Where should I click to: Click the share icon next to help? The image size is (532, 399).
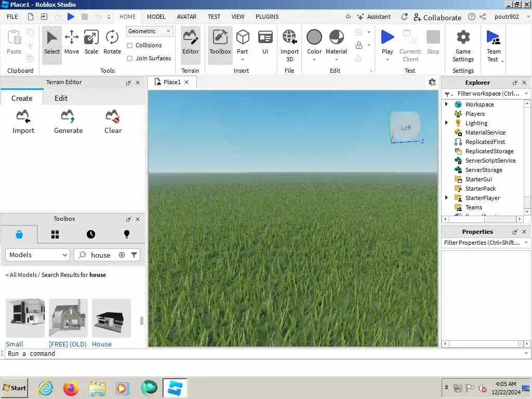click(x=483, y=17)
